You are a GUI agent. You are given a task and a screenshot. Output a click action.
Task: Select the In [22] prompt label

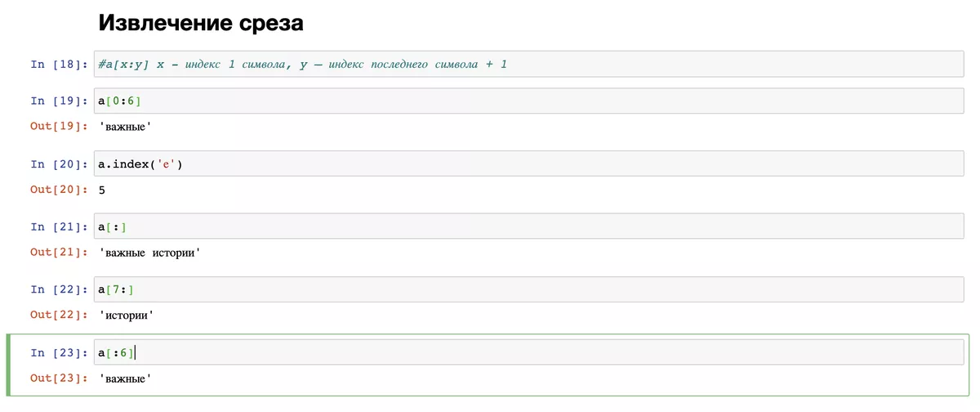click(58, 289)
